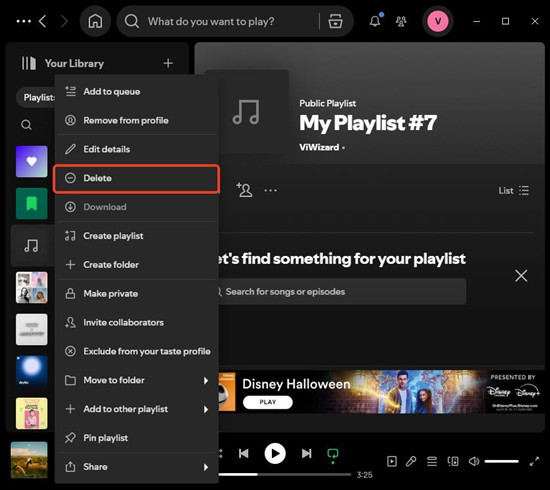550x490 pixels.
Task: Skip to next track
Action: coord(307,454)
